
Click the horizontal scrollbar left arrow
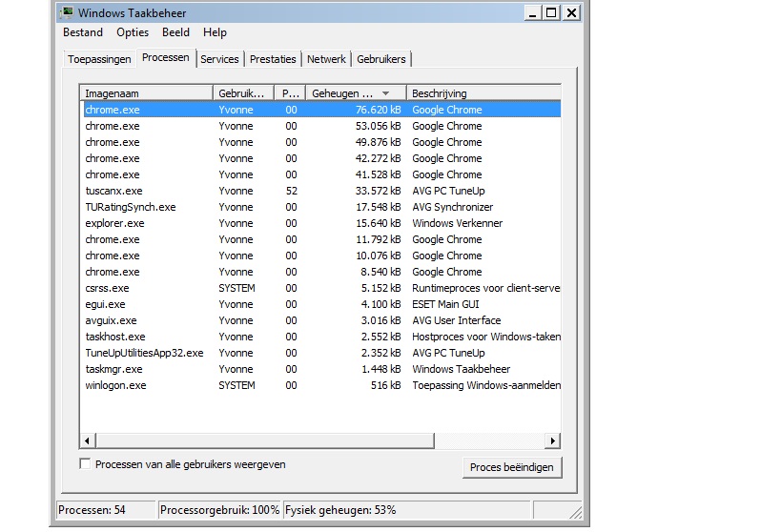point(87,440)
